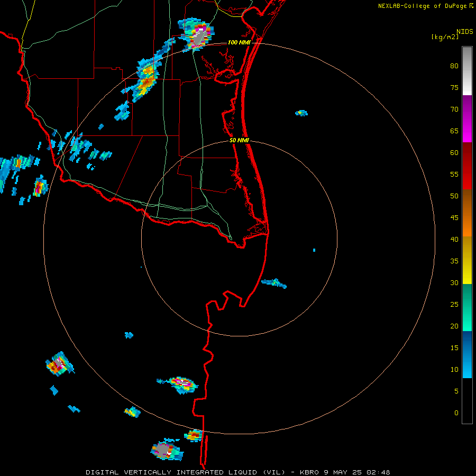This screenshot has height=476, width=476.
Task: Click the scale value 80
Action: tap(454, 66)
